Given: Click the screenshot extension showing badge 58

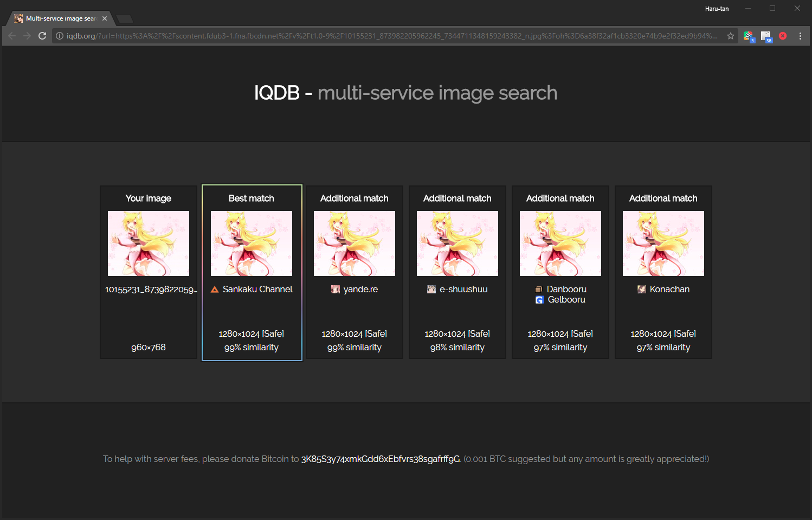Looking at the screenshot, I should pyautogui.click(x=766, y=36).
